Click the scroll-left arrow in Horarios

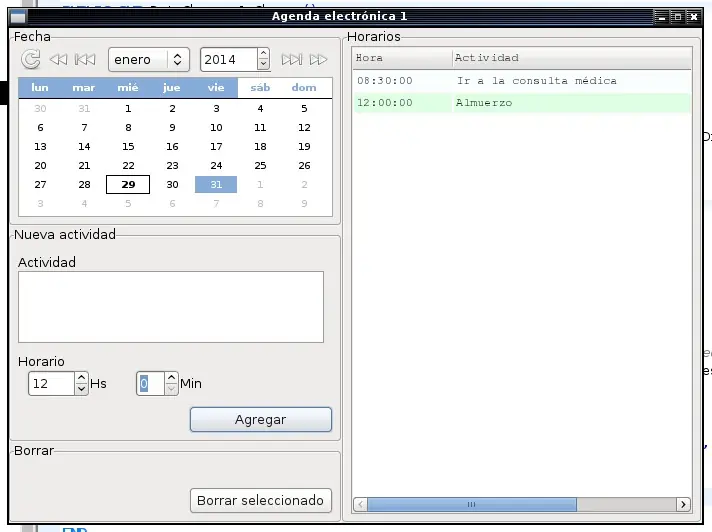tap(361, 504)
